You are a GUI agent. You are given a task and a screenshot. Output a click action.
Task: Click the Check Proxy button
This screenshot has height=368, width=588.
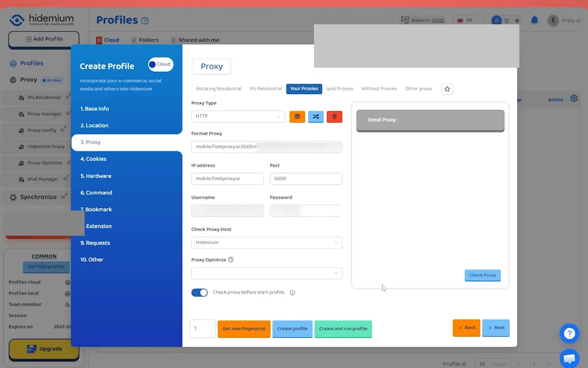483,275
